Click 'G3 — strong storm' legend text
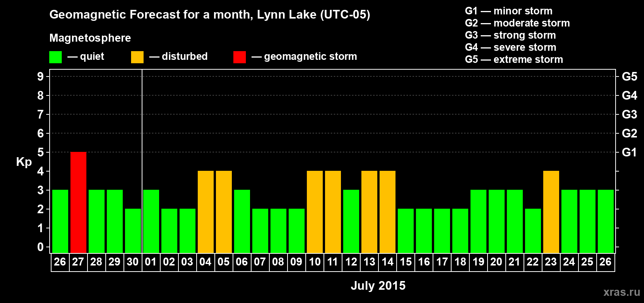644x303 pixels. point(511,35)
